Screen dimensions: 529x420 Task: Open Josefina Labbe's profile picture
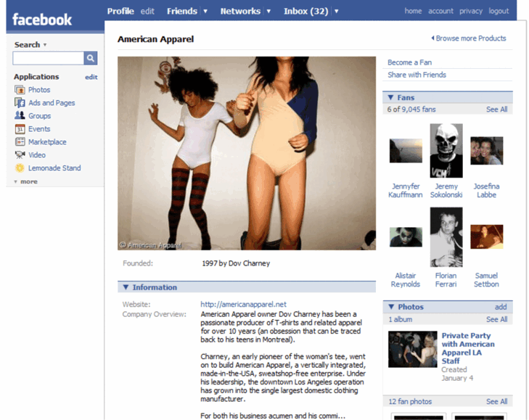coord(486,150)
